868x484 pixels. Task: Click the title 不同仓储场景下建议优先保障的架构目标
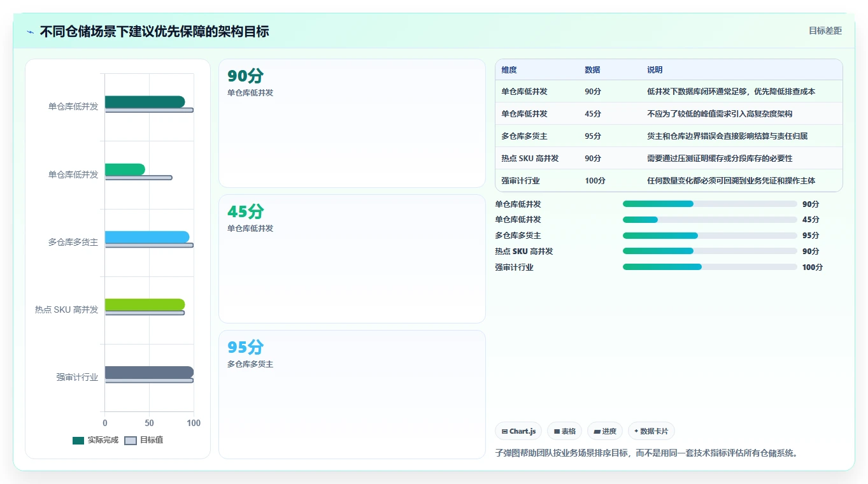pyautogui.click(x=154, y=31)
